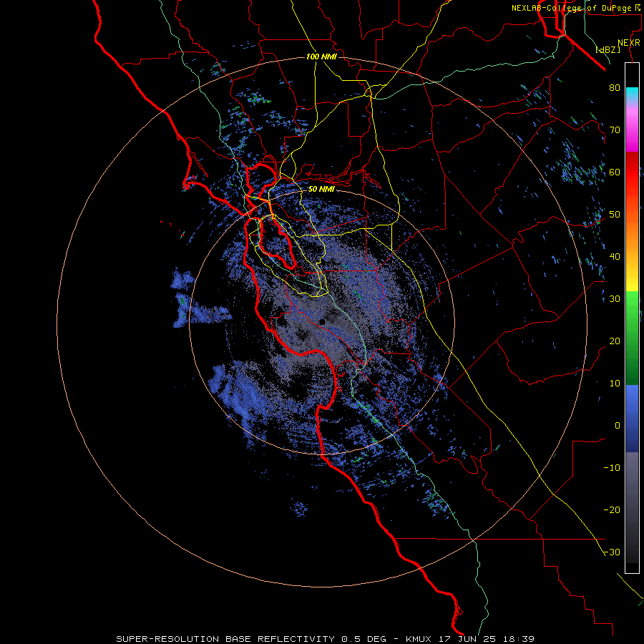The height and width of the screenshot is (644, 644).
Task: Click the 0 value on the dBZ scale
Action: pyautogui.click(x=618, y=426)
